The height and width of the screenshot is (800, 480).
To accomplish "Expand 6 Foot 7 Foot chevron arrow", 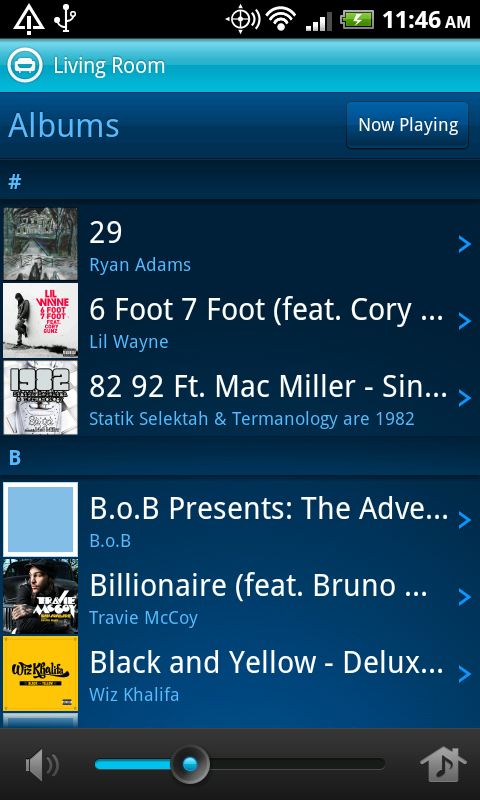I will point(464,321).
